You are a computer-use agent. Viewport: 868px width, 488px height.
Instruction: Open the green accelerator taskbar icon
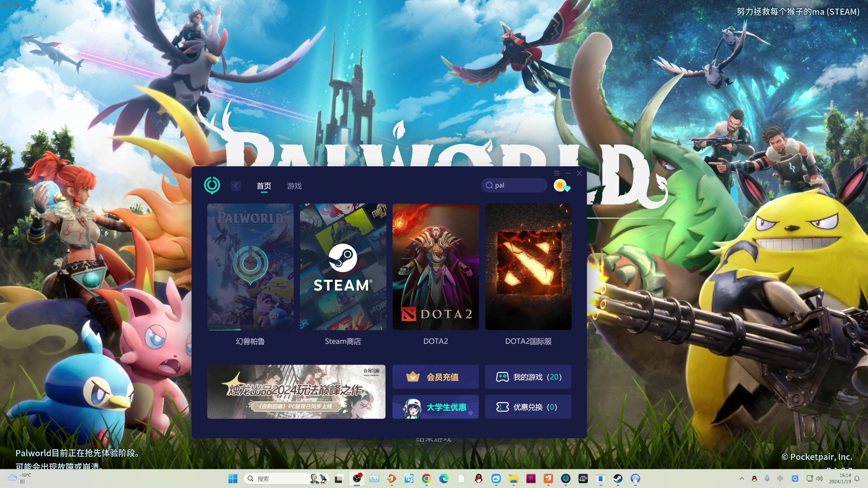pos(566,479)
